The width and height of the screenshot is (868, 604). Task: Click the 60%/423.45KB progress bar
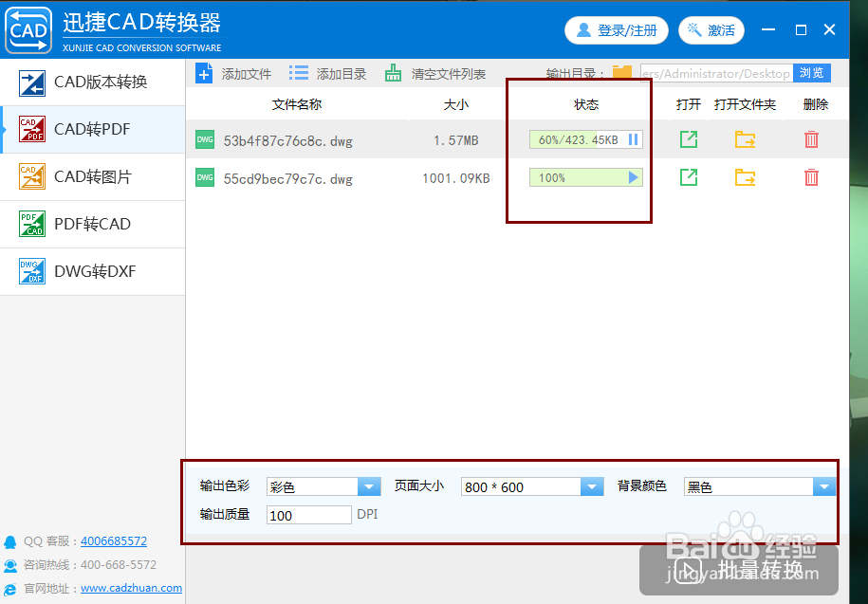[x=585, y=140]
